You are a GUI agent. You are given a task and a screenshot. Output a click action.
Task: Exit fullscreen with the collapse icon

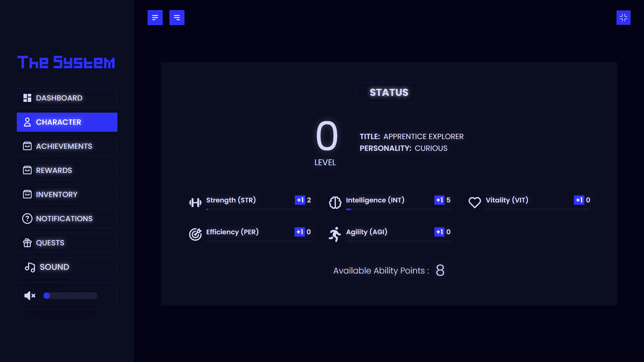[623, 17]
